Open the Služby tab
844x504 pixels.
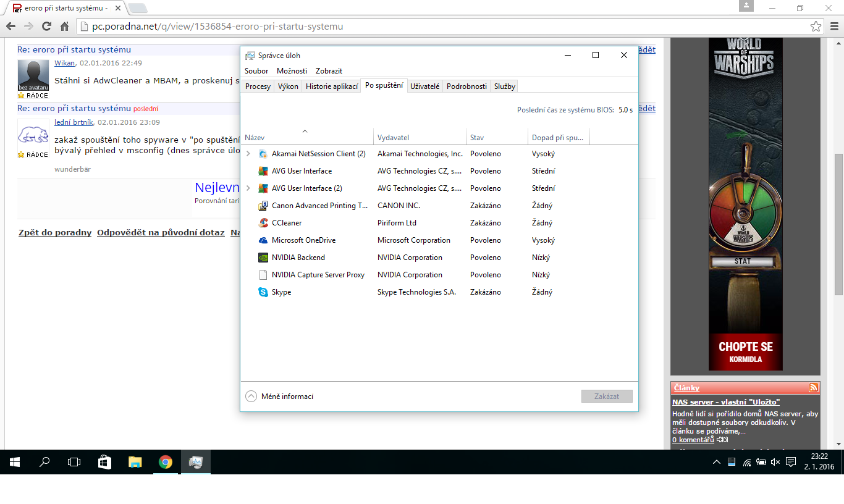coord(504,86)
